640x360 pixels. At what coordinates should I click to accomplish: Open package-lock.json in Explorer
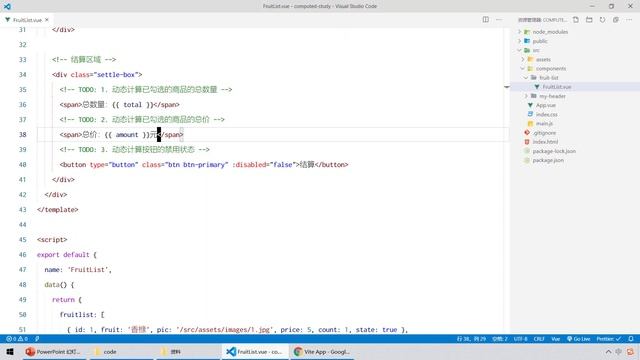554,151
